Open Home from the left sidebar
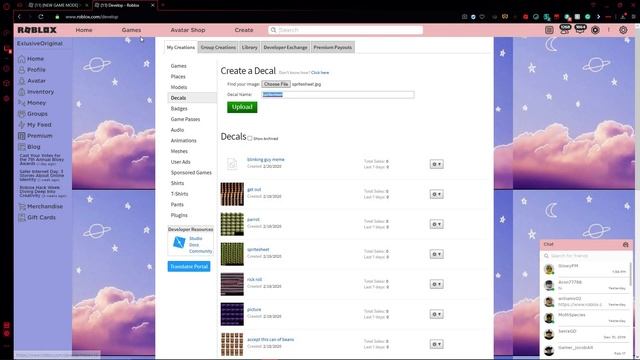 coord(31,59)
